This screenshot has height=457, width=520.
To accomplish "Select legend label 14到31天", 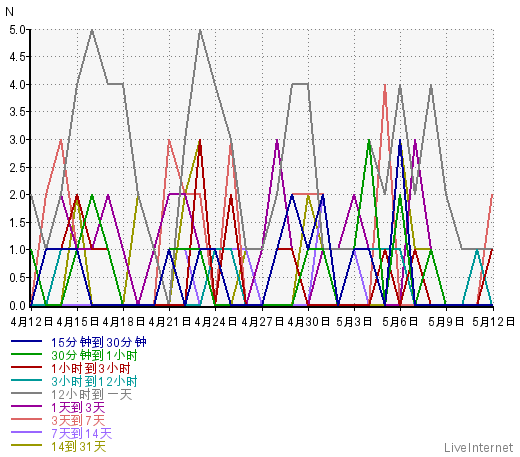I will click(x=79, y=446).
